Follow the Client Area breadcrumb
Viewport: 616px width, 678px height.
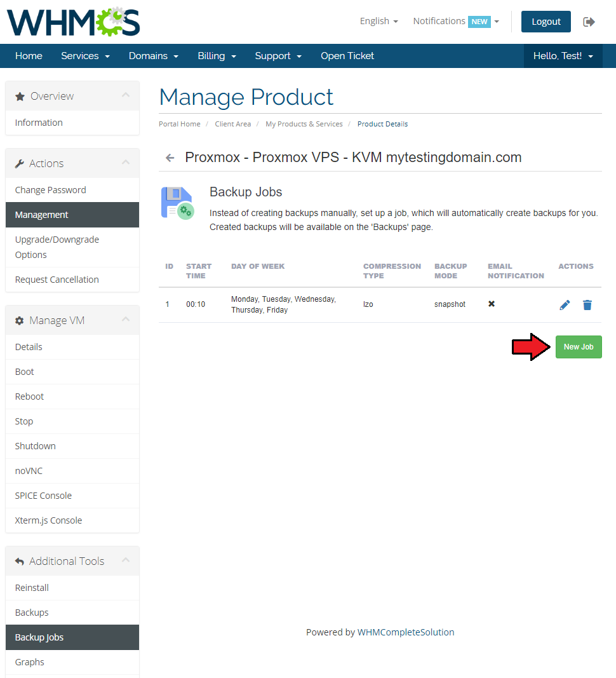(232, 124)
